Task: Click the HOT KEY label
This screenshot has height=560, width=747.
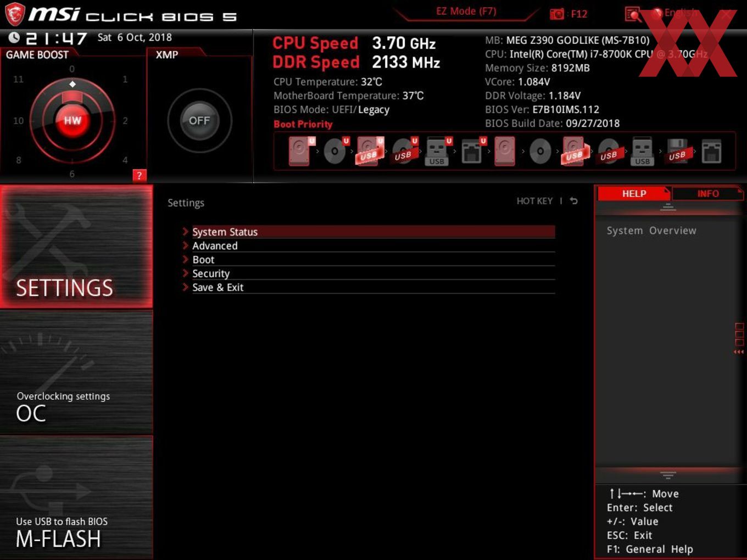Action: click(x=534, y=201)
